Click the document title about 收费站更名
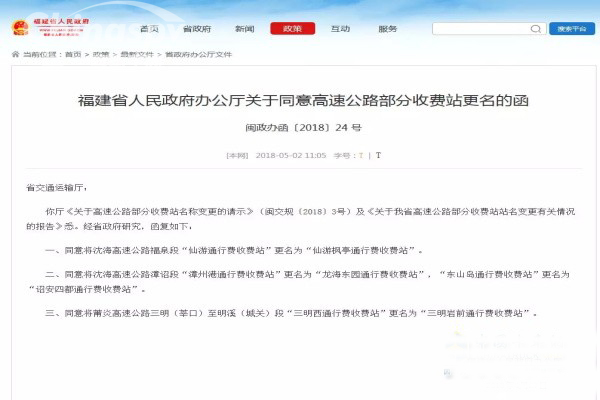Screen dimensions: 600x400 coord(303,101)
